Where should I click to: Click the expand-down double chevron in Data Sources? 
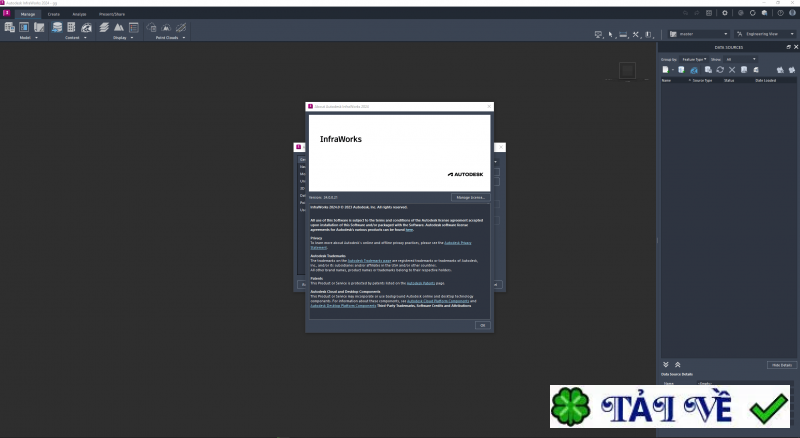[x=666, y=364]
